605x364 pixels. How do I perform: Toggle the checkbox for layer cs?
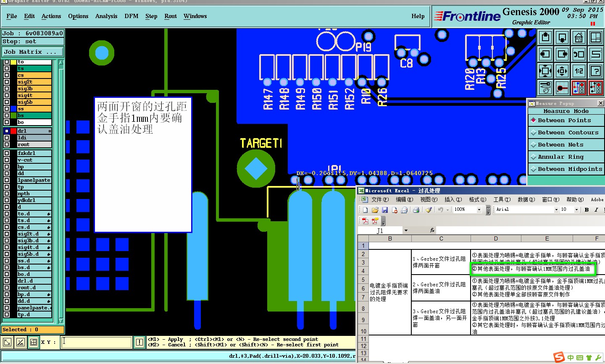coord(7,75)
